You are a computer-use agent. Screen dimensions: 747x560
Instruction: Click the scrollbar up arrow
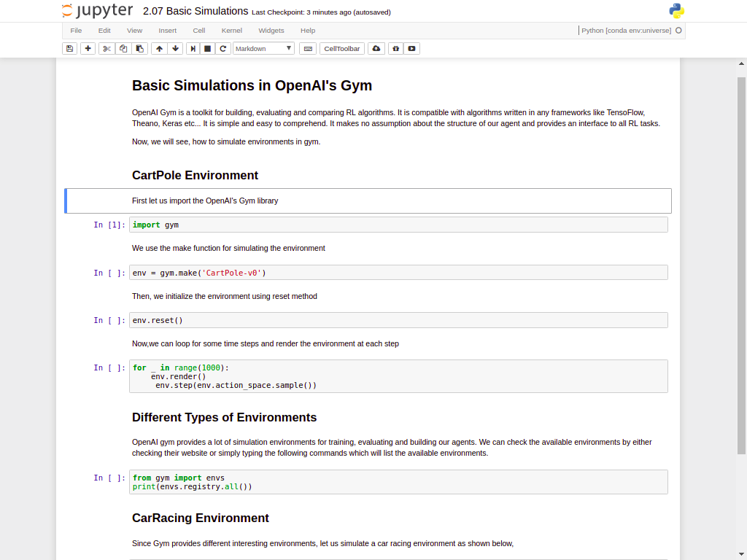point(741,63)
